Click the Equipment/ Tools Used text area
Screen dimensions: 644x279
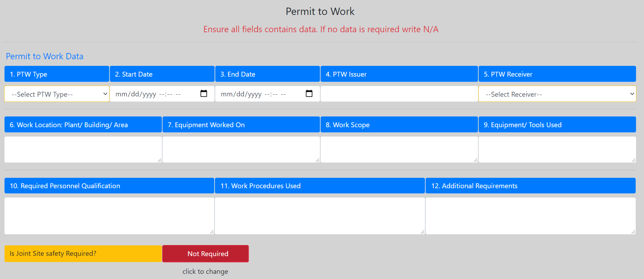click(557, 149)
